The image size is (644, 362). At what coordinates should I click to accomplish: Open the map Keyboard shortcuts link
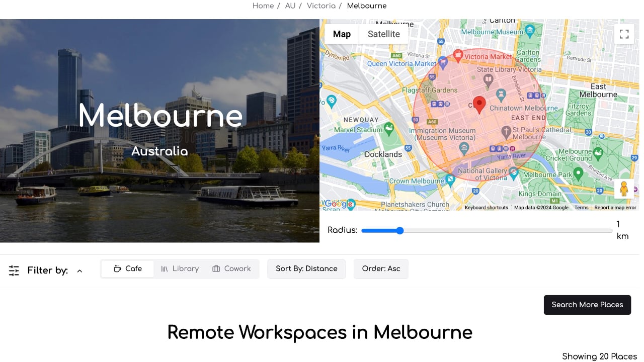coord(486,208)
